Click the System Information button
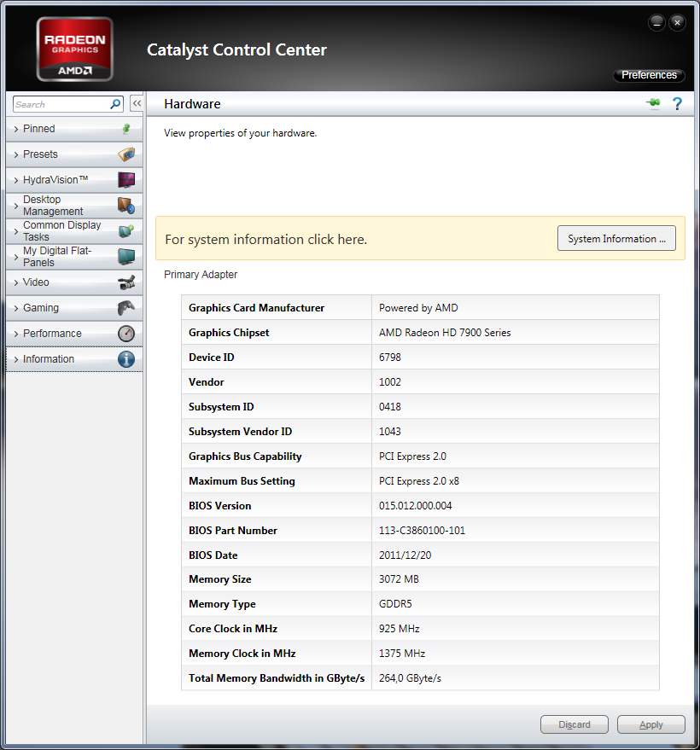 [x=616, y=238]
